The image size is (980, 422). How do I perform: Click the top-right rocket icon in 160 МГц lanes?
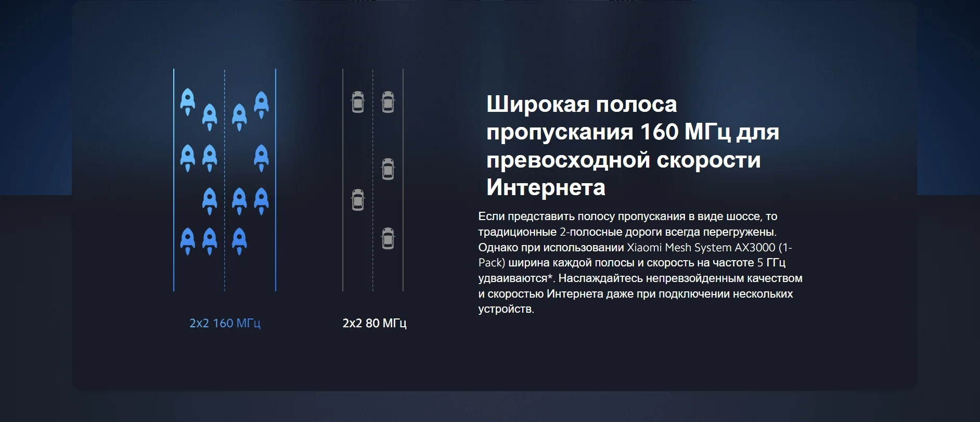tap(261, 105)
